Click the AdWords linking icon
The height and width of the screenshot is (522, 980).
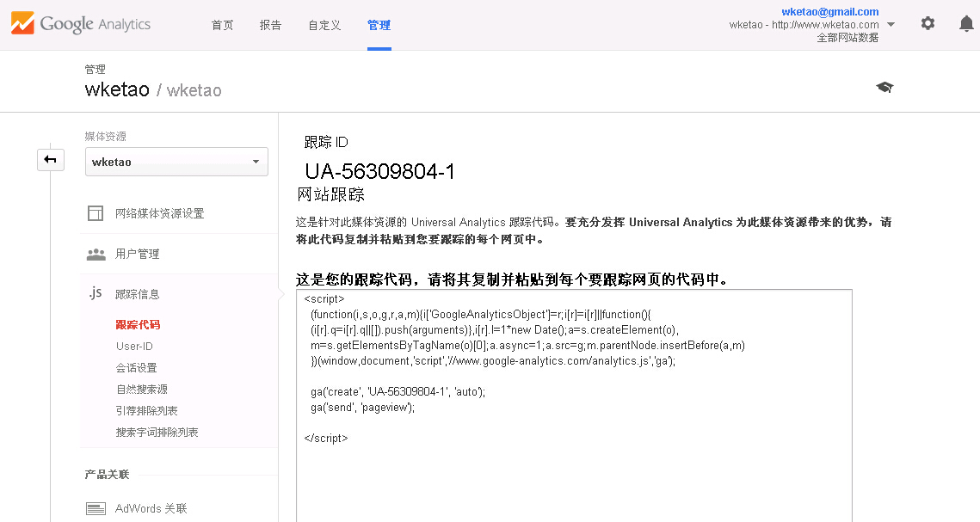click(96, 509)
